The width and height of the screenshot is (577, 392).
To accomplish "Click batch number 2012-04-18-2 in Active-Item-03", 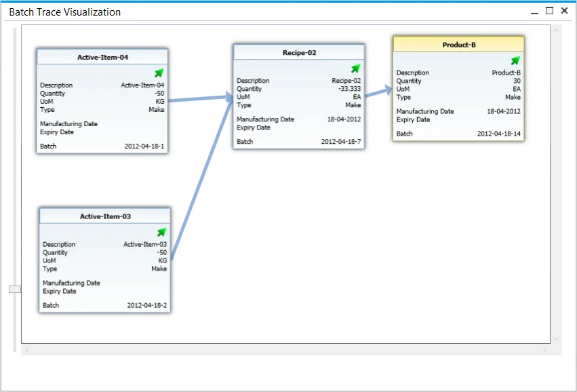I will (146, 305).
